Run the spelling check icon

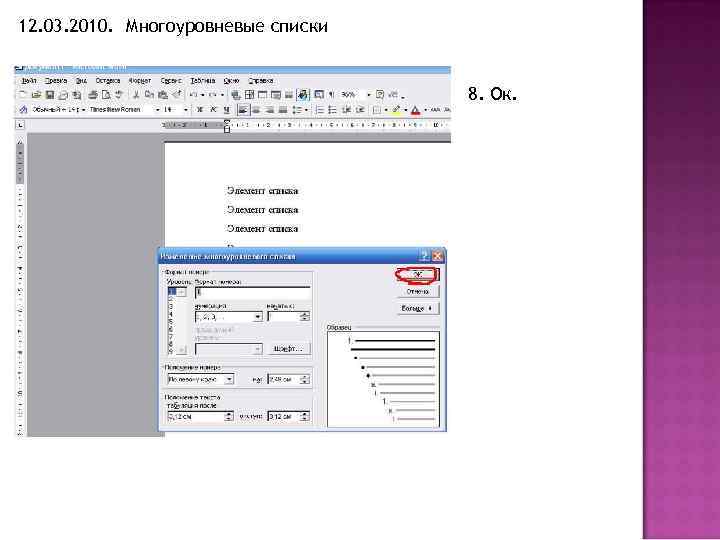point(119,95)
